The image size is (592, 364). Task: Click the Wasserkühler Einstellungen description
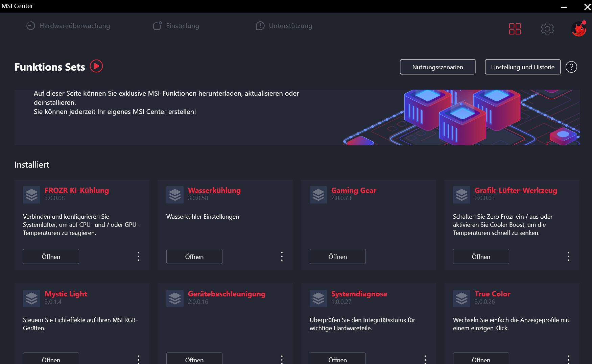(203, 217)
